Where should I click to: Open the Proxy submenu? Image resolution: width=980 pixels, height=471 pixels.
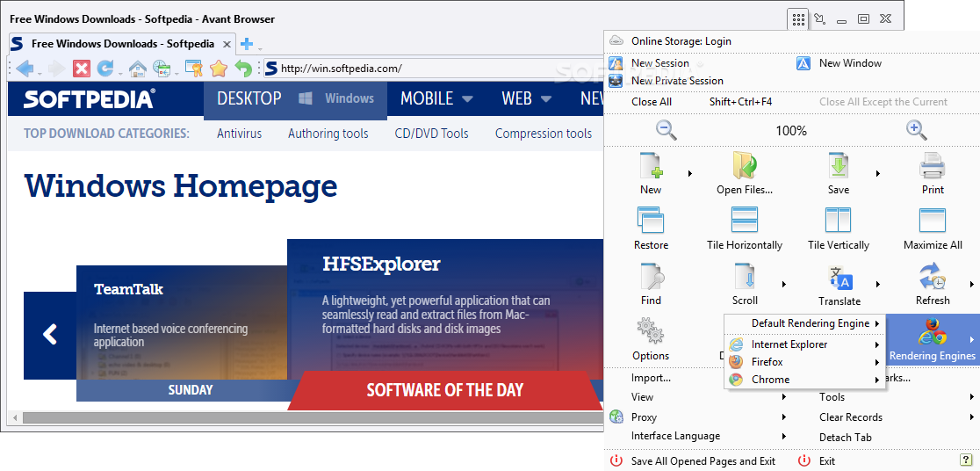point(698,417)
